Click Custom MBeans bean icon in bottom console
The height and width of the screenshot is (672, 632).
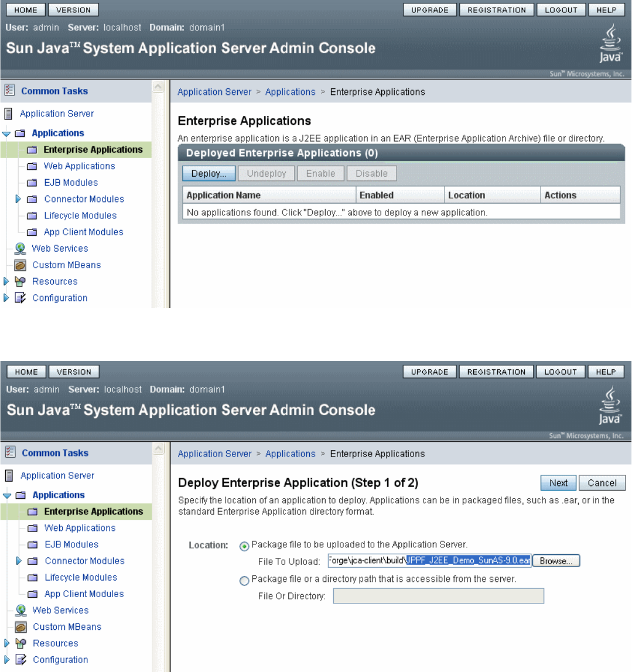tap(21, 627)
